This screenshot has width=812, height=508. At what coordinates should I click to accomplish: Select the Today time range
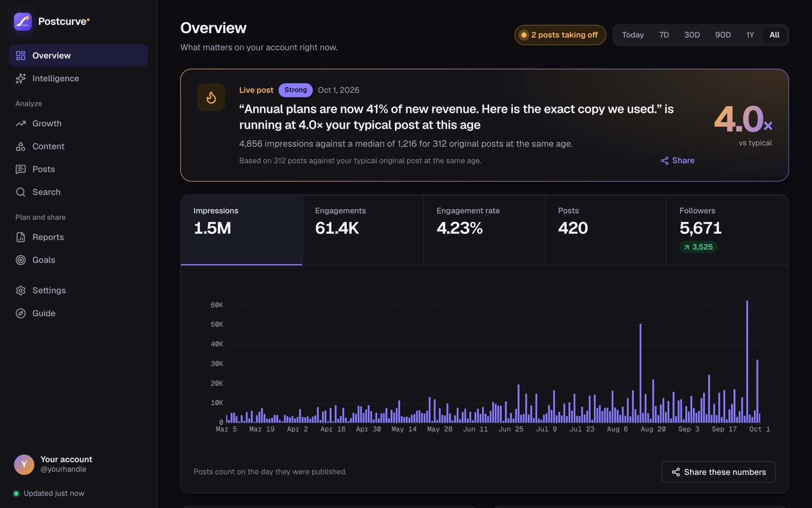(x=633, y=35)
